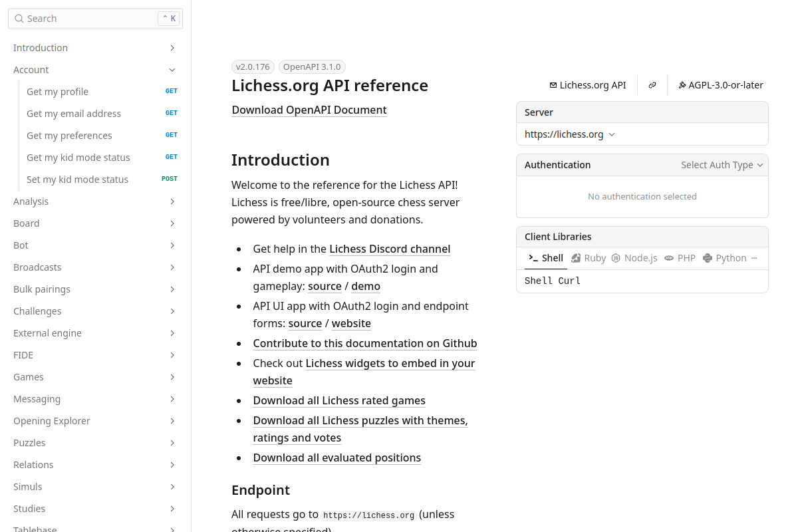Expand the Board sidebar section
798x532 pixels.
tap(172, 223)
